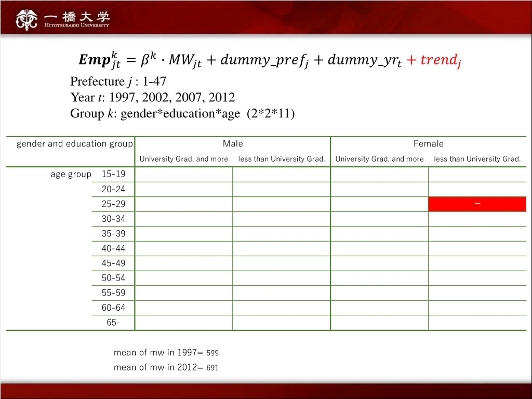Click Female 'less than University Grad.' subheader
532x399 pixels.
[x=477, y=159]
